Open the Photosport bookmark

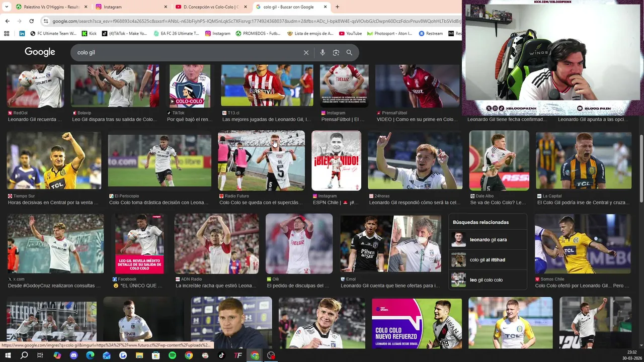point(389,34)
